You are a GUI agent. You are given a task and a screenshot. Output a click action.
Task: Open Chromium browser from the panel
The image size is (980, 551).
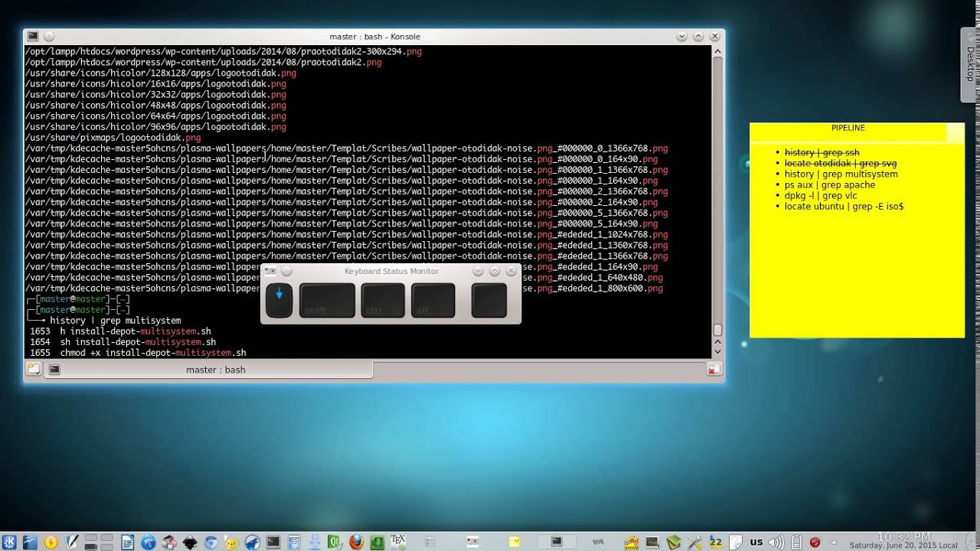click(210, 542)
